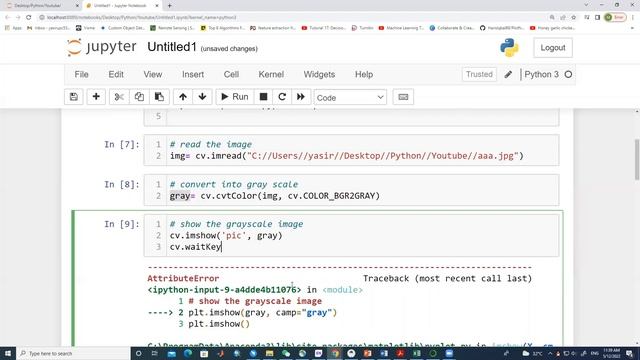Open the taskbar clock and date
Screen dimensions: 640x360
(x=611, y=353)
